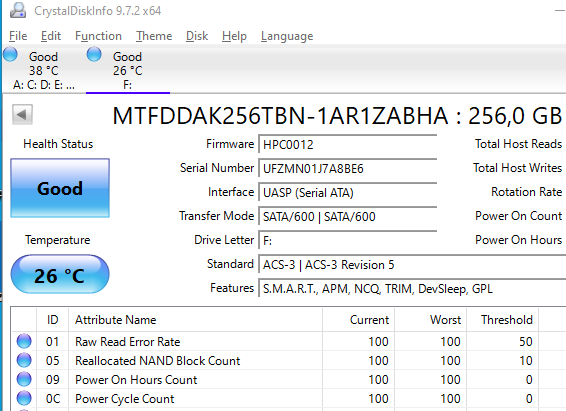Screen dimensions: 566x411
Task: Open the Help menu
Action: pos(234,36)
